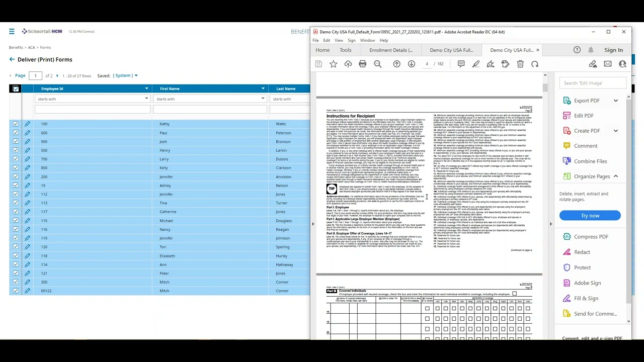Upload the PDF to cloud in Acrobat
Image resolution: width=644 pixels, height=362 pixels.
348,64
